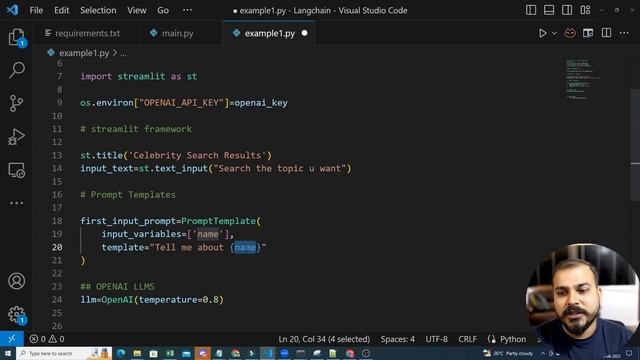This screenshot has height=360, width=640.
Task: Click 'Celebrity Search Results' string
Action: (197, 156)
